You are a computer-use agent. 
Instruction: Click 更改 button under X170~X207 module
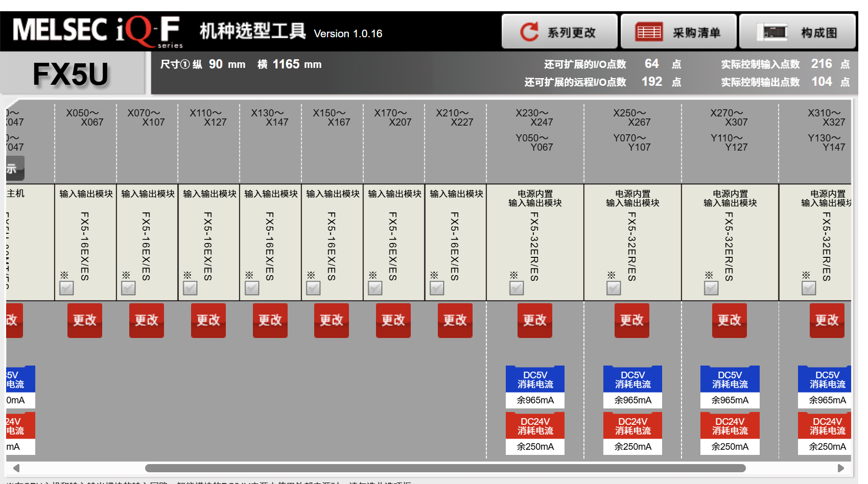[393, 320]
